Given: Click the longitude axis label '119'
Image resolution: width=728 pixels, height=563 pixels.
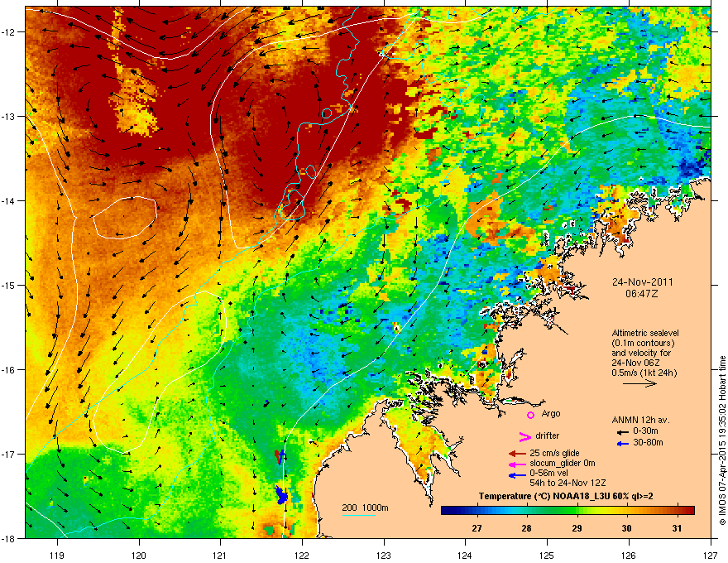Looking at the screenshot, I should point(58,555).
